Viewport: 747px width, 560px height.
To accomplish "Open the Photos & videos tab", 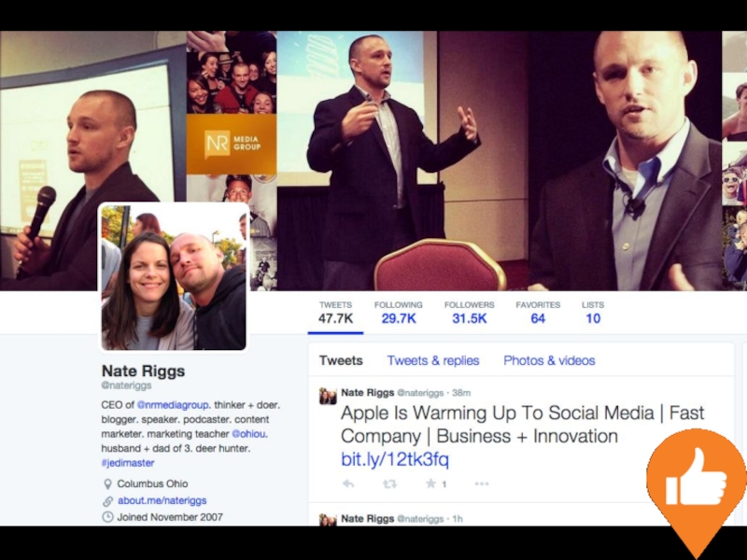I will (x=549, y=360).
